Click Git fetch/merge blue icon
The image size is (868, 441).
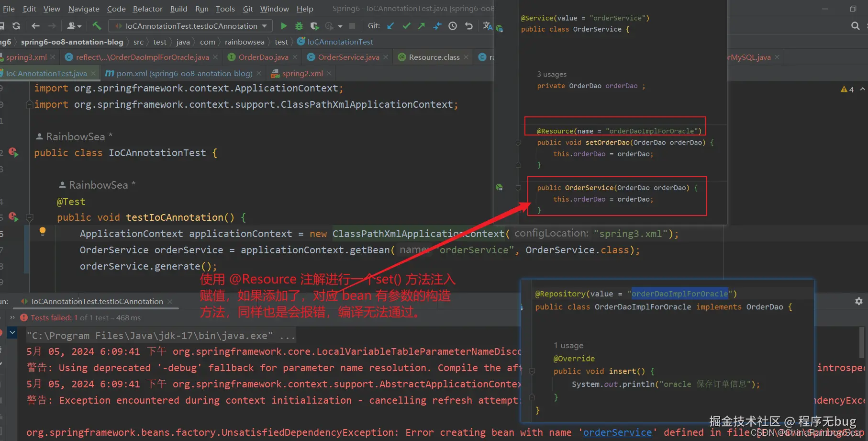click(437, 26)
